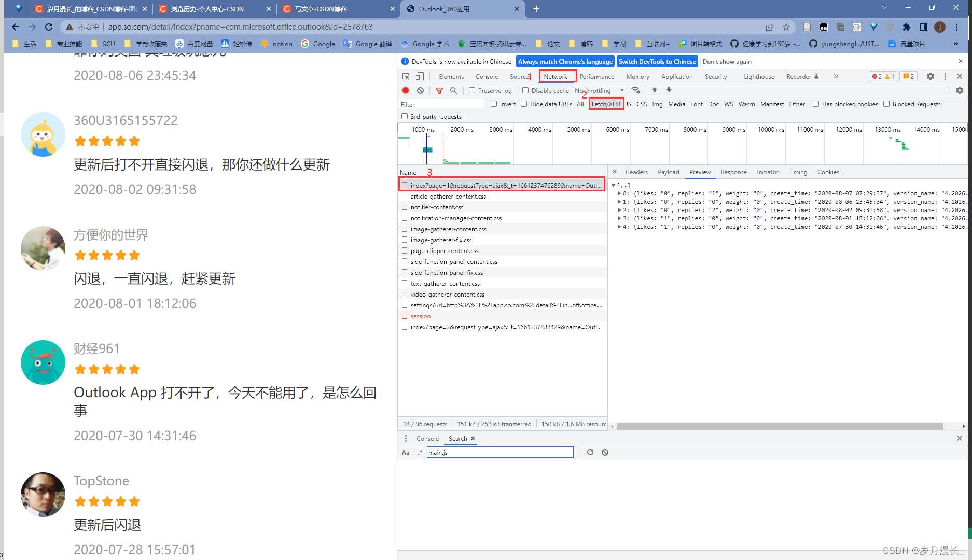Open the drawer three-dot menu
This screenshot has width=972, height=560.
406,438
